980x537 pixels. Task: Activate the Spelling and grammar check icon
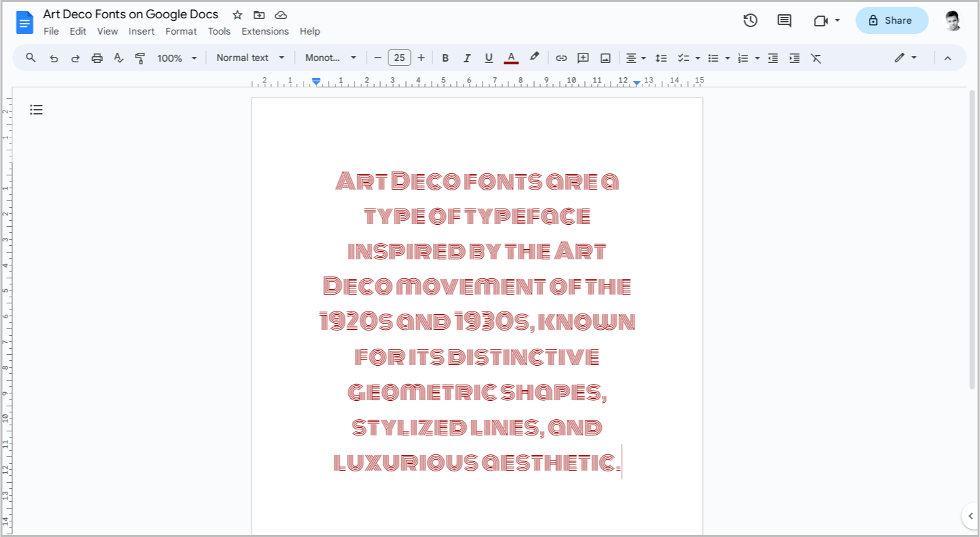(x=119, y=58)
